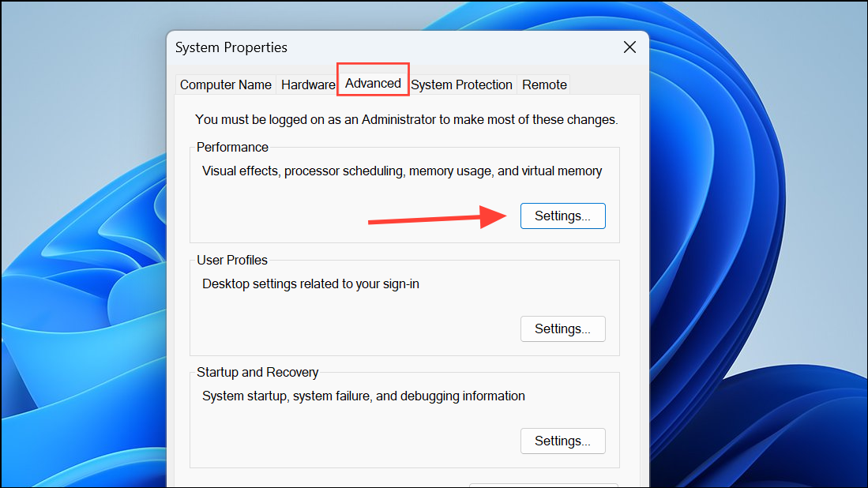Click the Performance section heading

tap(232, 147)
